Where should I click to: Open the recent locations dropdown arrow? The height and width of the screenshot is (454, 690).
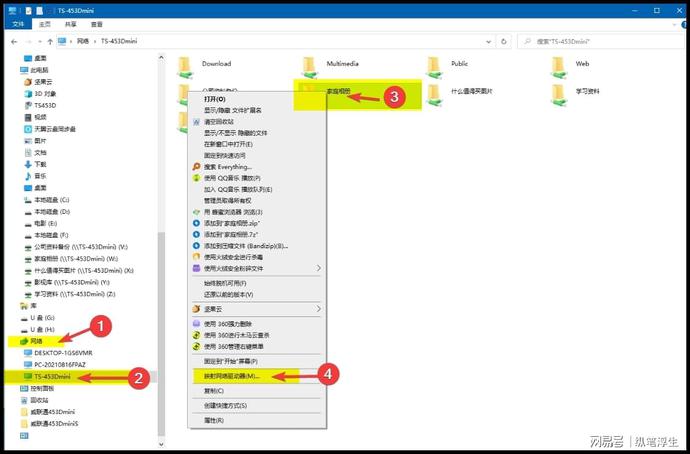click(39, 42)
